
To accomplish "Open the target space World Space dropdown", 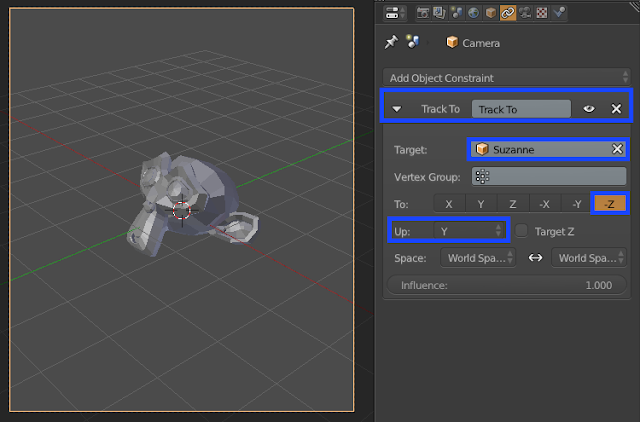I will [x=478, y=258].
